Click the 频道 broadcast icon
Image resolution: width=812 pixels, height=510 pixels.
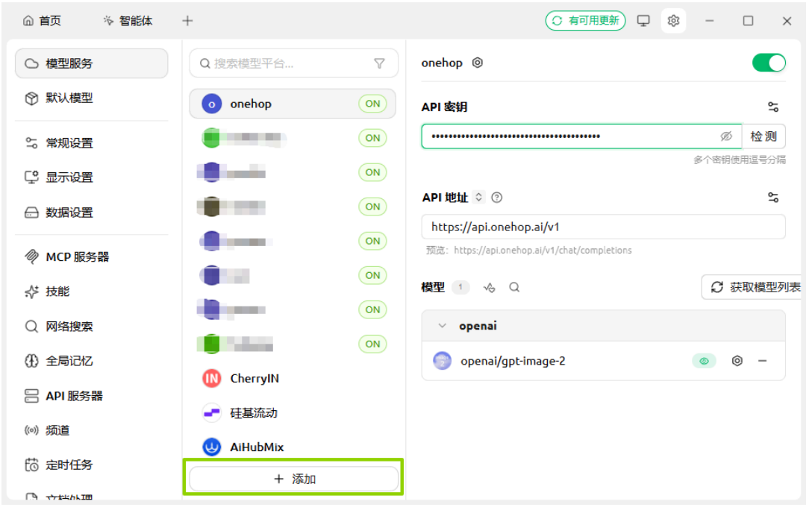(x=31, y=432)
